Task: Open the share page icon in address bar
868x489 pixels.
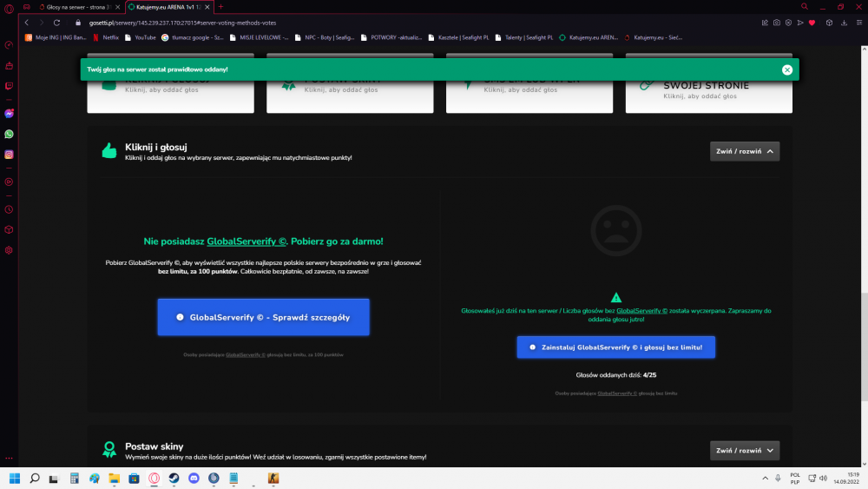Action: coord(765,23)
